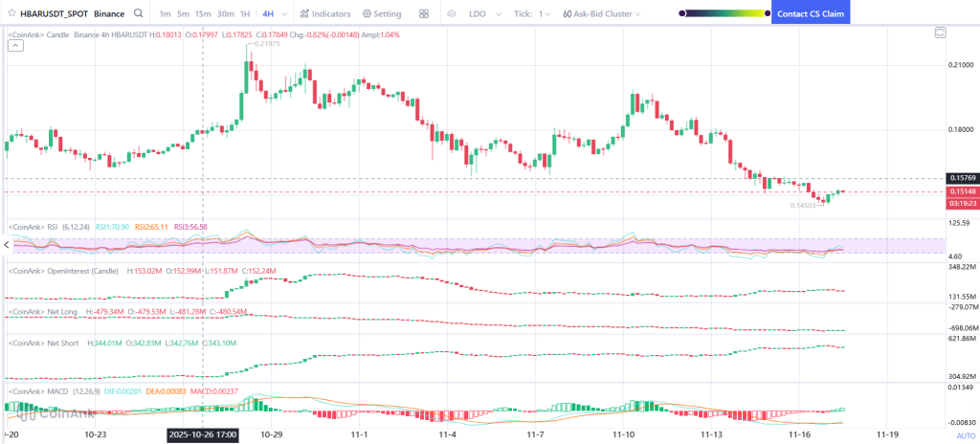Click the 2025-10-26 17:00 time label

coord(203,435)
